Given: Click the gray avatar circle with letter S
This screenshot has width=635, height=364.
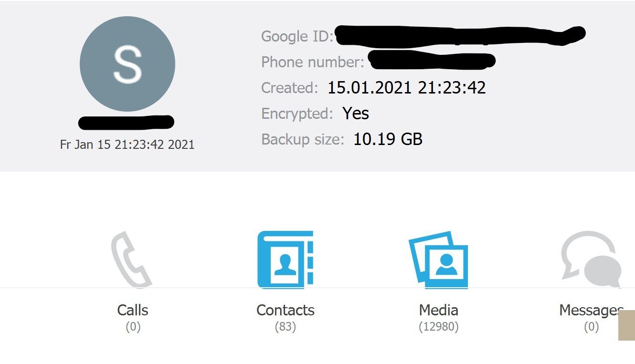Looking at the screenshot, I should pyautogui.click(x=127, y=64).
